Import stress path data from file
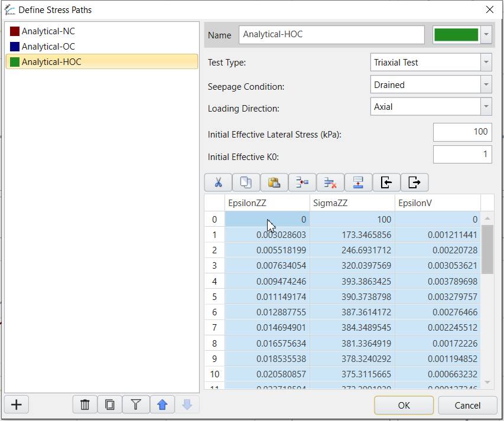Viewport: 504px width, 421px height. tap(386, 182)
